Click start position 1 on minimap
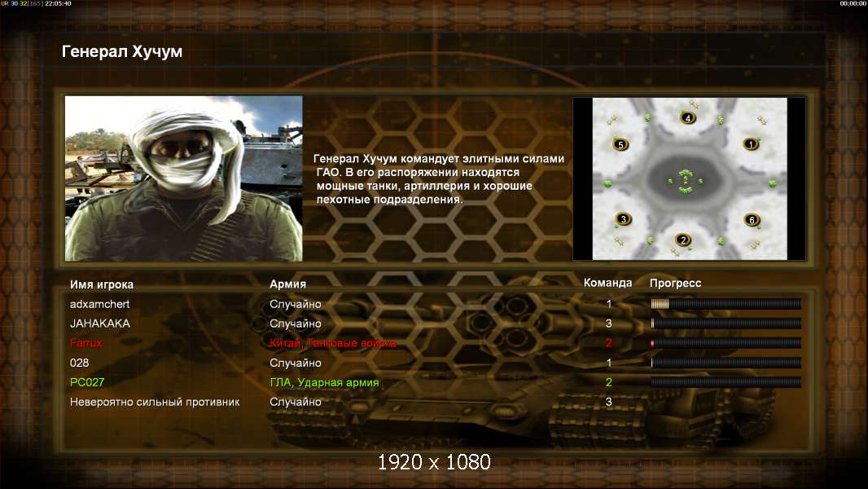 pos(751,144)
